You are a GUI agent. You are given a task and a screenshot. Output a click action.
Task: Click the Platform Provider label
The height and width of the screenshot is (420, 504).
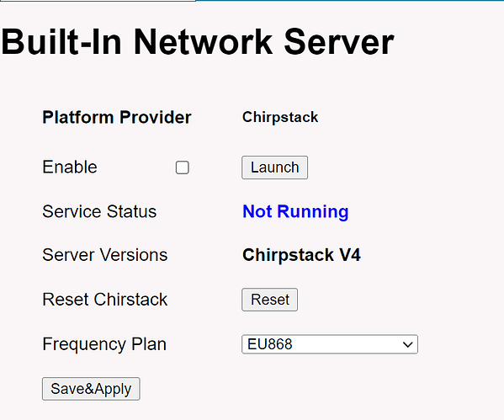[117, 117]
